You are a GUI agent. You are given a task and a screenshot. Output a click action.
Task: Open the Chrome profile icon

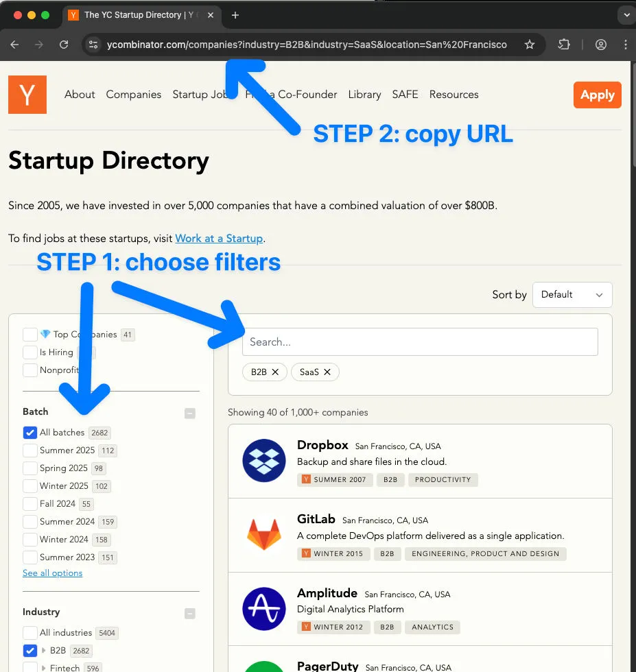601,45
